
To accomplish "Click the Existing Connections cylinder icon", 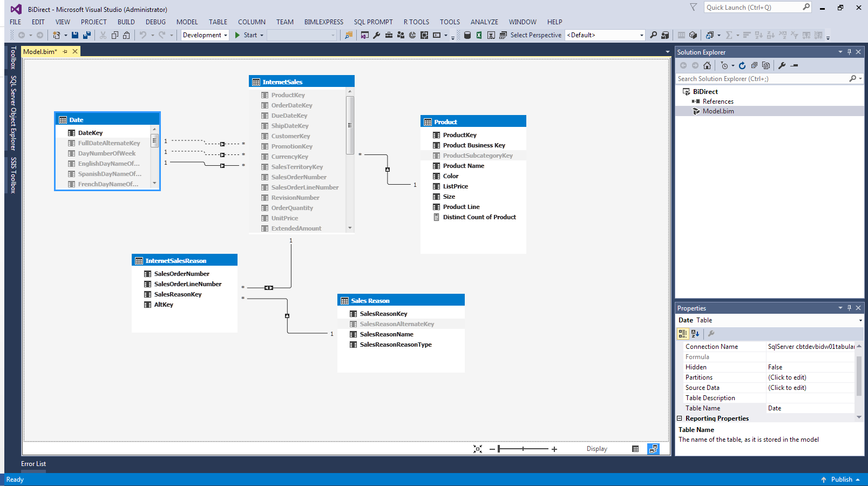I will pyautogui.click(x=467, y=35).
